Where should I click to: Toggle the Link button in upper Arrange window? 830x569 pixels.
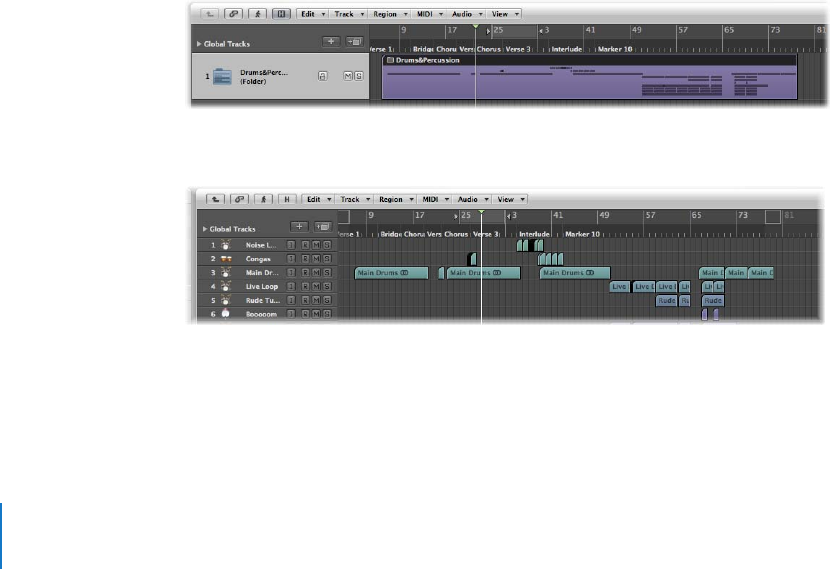click(x=233, y=14)
